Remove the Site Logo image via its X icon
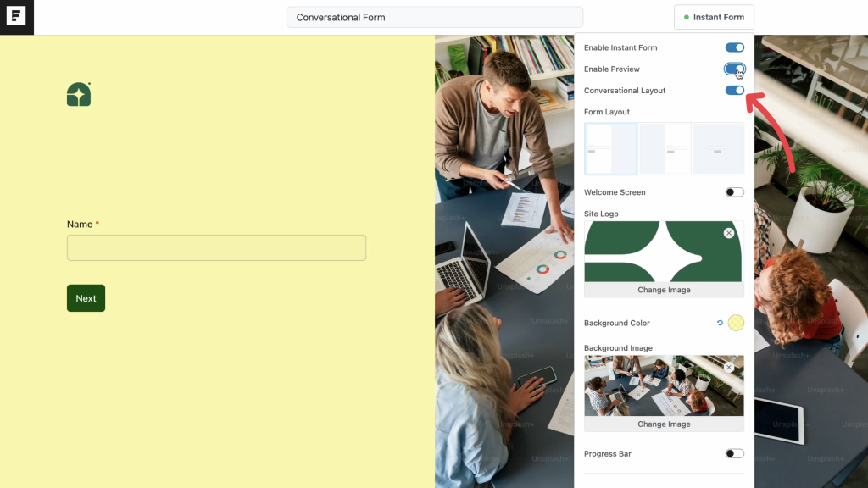The width and height of the screenshot is (868, 488). point(727,232)
